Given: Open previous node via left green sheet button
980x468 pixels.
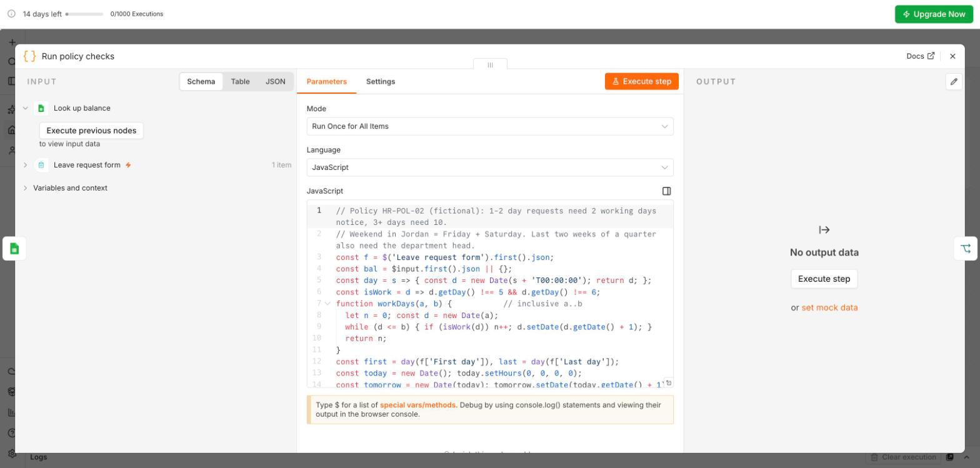Looking at the screenshot, I should point(14,249).
